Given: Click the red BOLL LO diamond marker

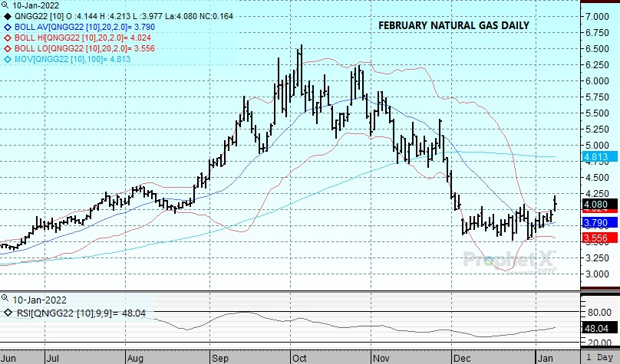Looking at the screenshot, I should (8, 47).
